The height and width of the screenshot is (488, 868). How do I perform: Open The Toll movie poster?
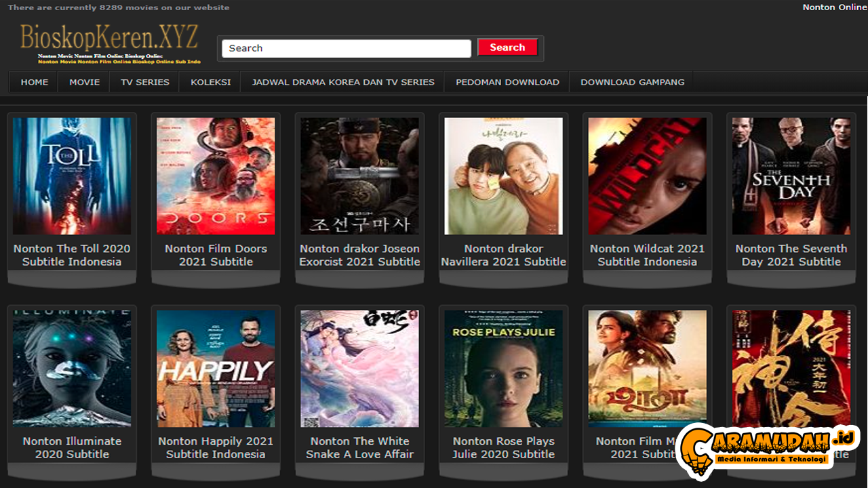coord(72,176)
